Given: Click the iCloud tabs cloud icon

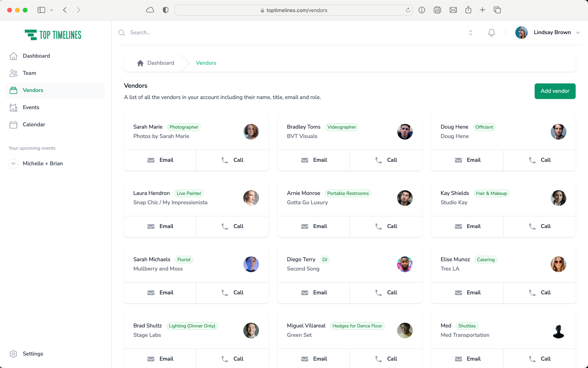Looking at the screenshot, I should 150,10.
